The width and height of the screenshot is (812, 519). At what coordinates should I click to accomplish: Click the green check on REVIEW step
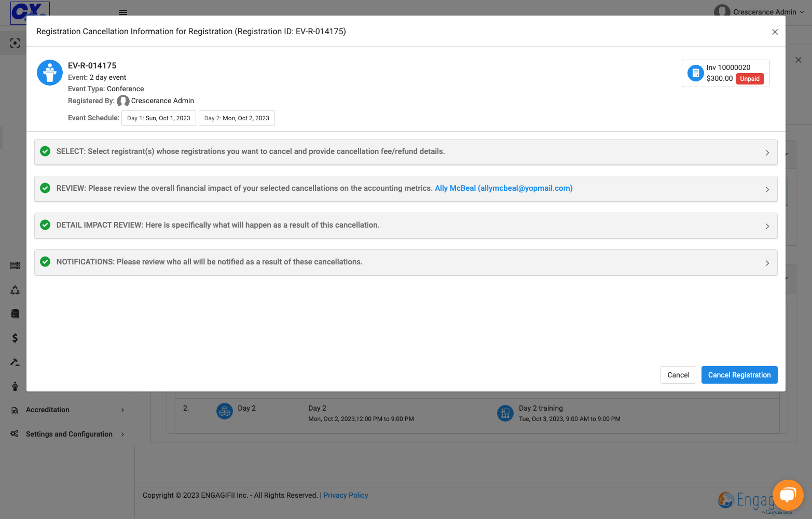45,188
